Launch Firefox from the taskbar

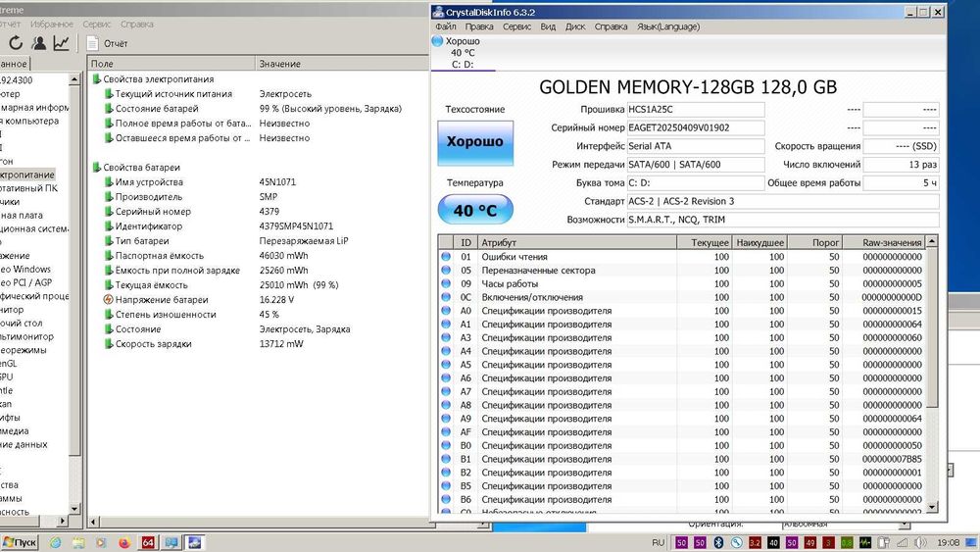123,542
